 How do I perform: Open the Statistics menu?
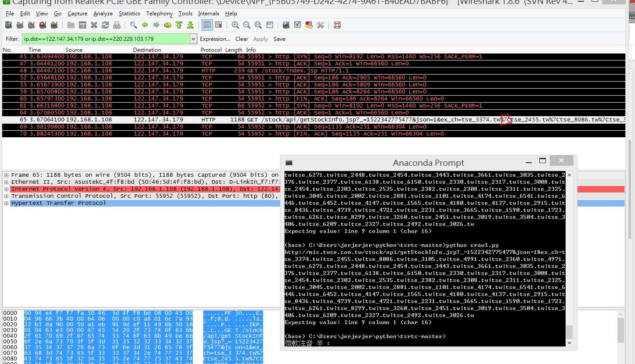[130, 14]
